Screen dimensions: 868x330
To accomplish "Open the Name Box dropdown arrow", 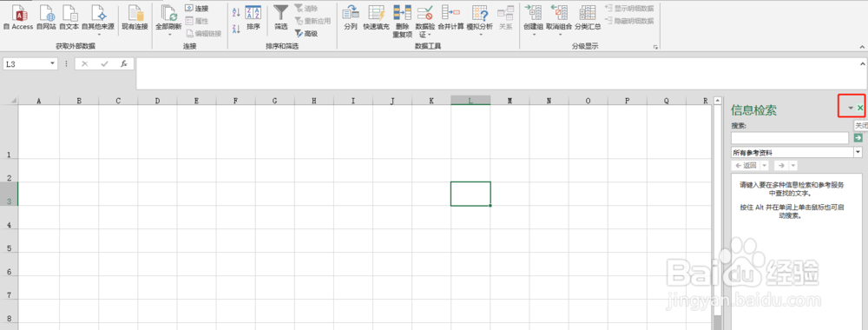I will (53, 64).
